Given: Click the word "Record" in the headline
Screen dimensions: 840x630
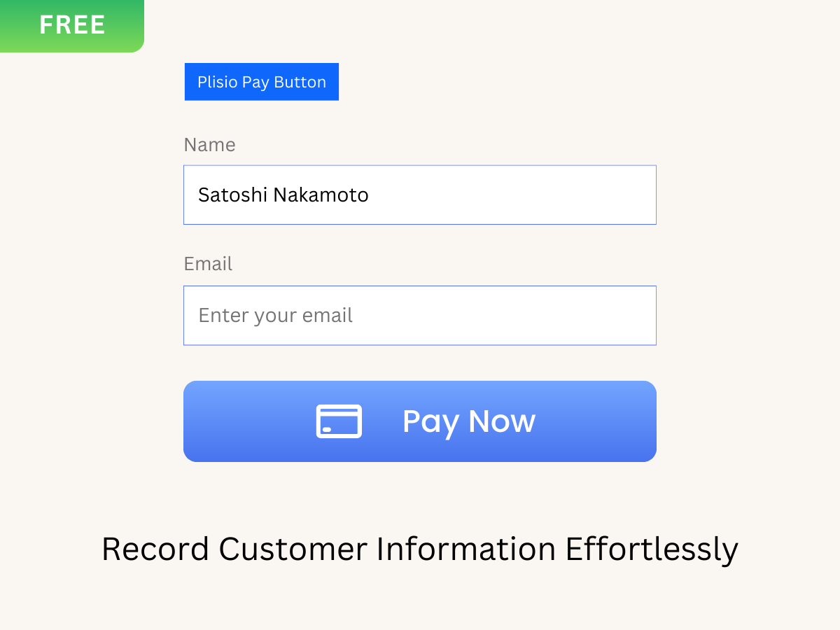Looking at the screenshot, I should (155, 549).
